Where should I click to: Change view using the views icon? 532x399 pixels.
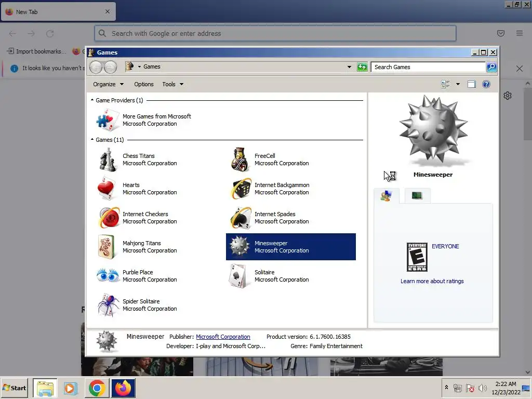pos(445,84)
